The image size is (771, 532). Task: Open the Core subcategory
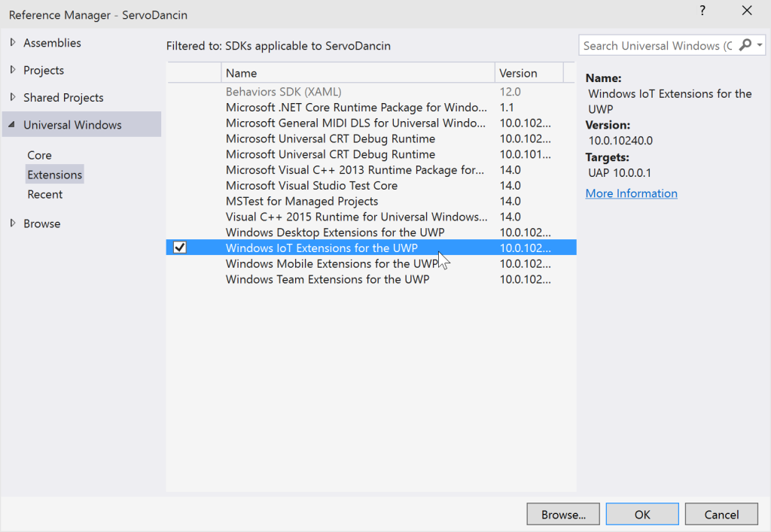[x=39, y=155]
